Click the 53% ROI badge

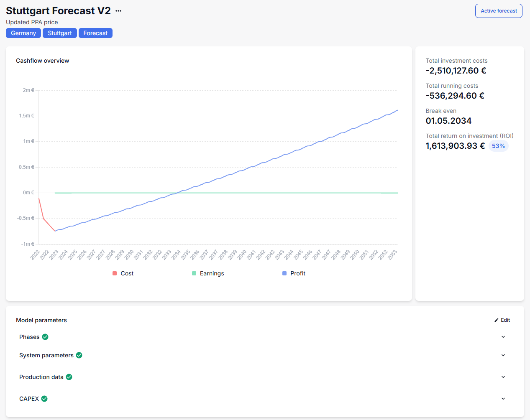[x=498, y=146]
